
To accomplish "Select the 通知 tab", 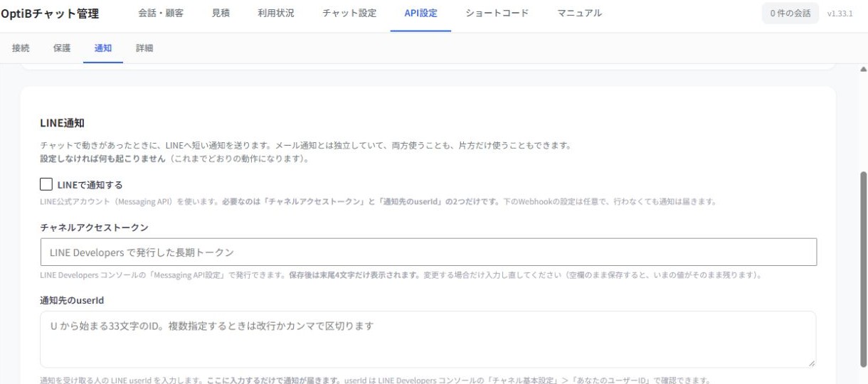I will [103, 48].
